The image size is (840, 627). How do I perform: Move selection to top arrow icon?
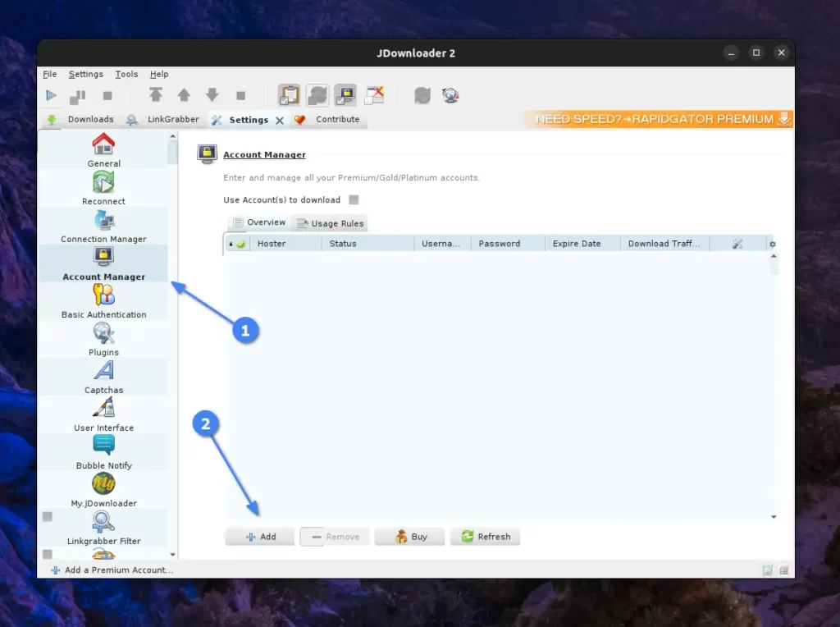pos(155,95)
